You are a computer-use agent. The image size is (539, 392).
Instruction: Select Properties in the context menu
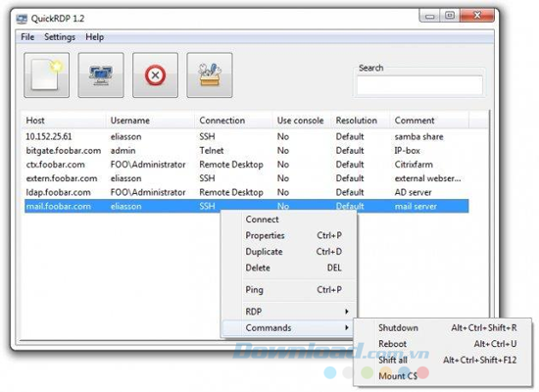[x=265, y=235]
